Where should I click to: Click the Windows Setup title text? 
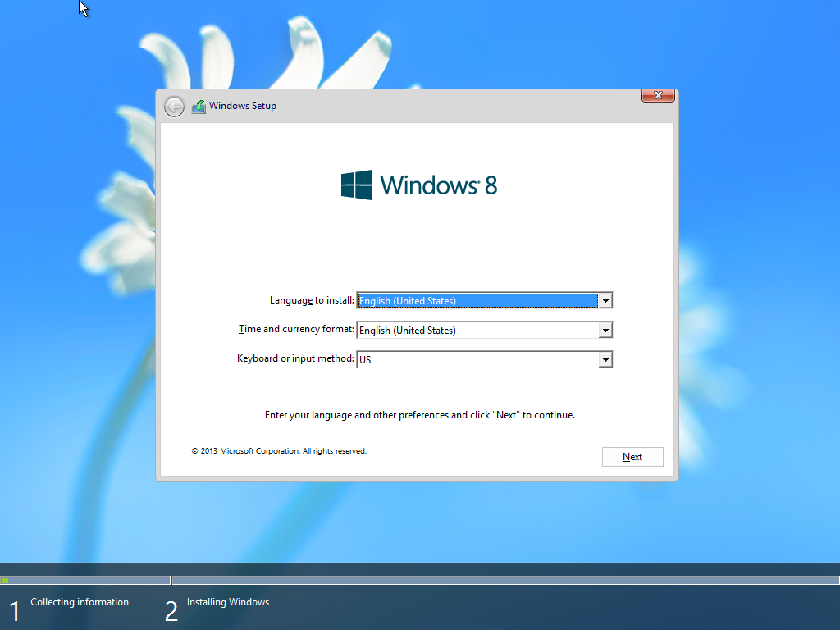click(x=243, y=106)
